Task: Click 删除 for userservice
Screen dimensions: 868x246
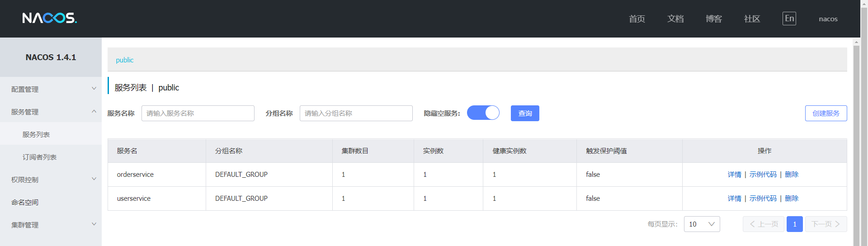Action: tap(792, 199)
